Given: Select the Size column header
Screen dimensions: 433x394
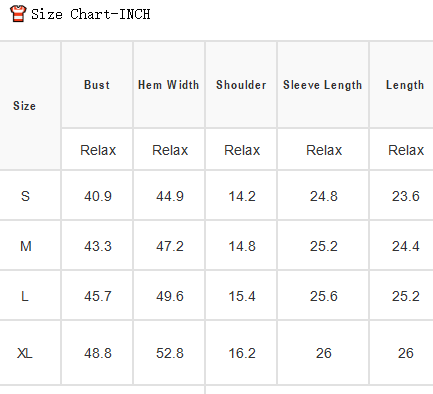Looking at the screenshot, I should (24, 106).
